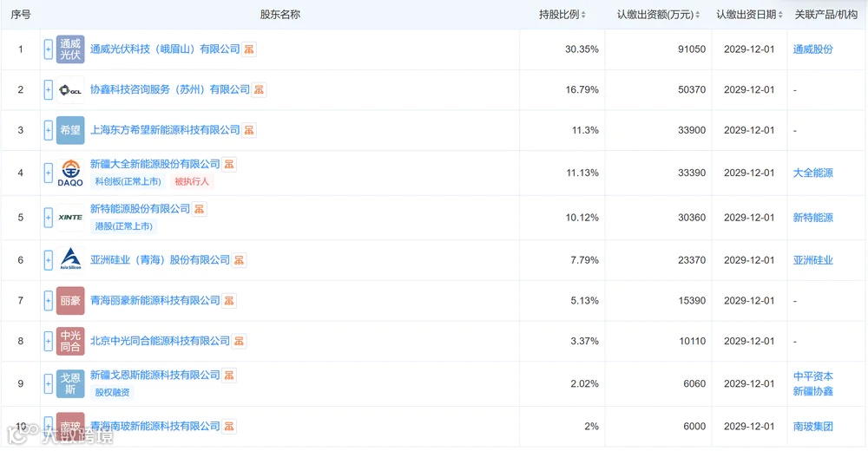
Task: Expand row 4 新疆大全新能源 shareholder details
Action: (48, 173)
